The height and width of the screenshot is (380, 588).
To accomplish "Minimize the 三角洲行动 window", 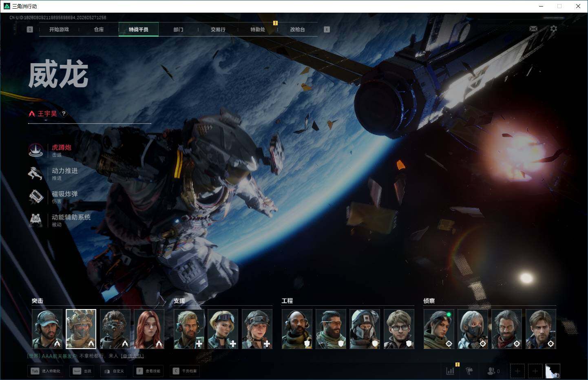I will 541,6.
